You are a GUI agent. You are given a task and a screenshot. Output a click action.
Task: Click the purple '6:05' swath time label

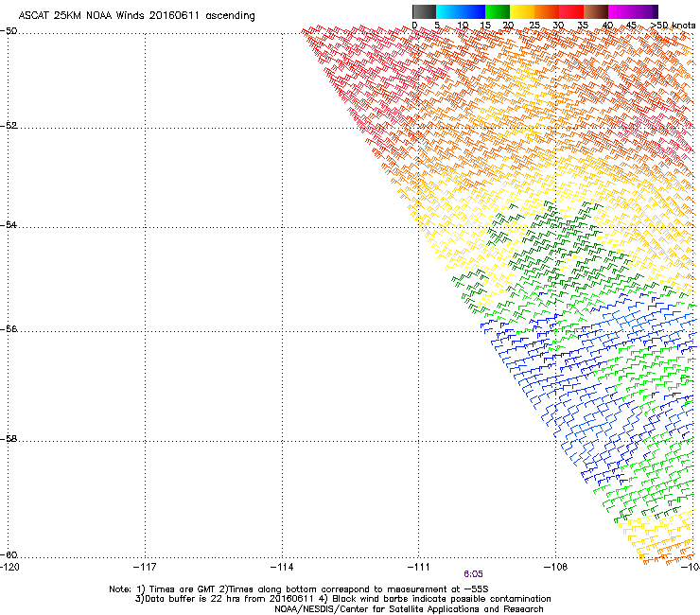pos(473,574)
